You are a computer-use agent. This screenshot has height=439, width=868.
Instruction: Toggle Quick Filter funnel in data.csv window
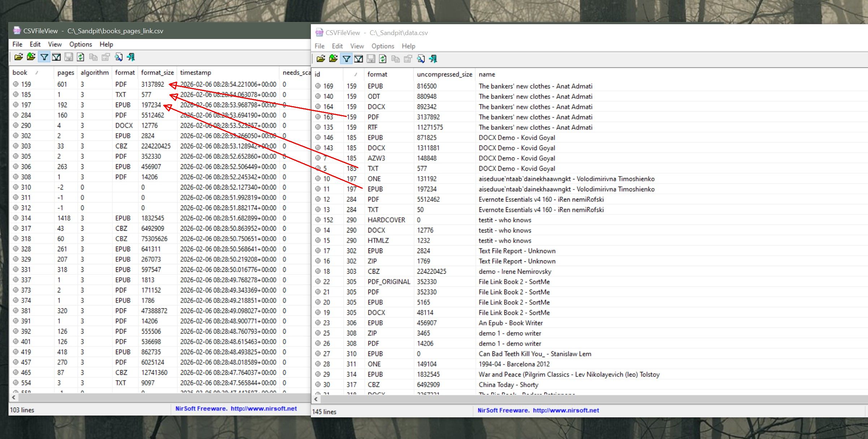346,59
